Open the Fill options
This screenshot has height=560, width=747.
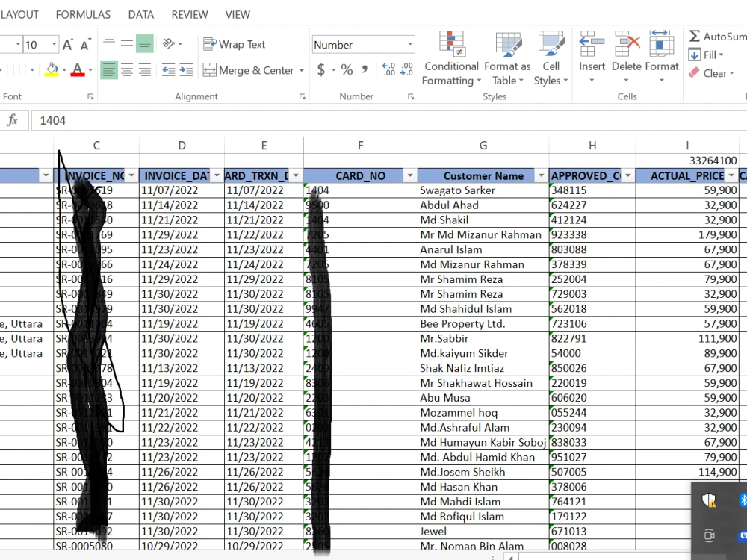click(707, 55)
